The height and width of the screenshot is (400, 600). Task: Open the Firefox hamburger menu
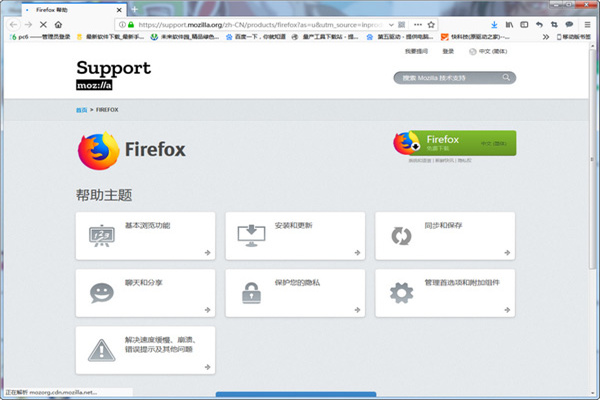(587, 24)
